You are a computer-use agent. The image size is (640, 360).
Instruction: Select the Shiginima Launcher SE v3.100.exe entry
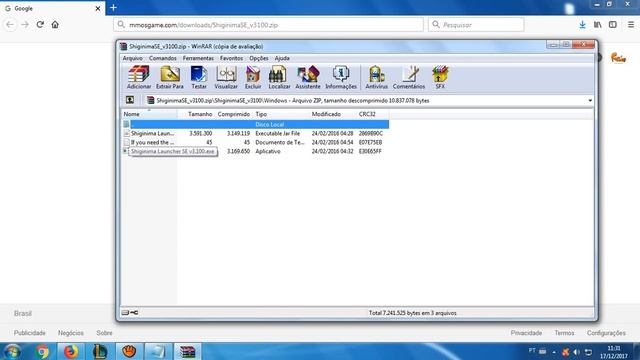coord(173,151)
